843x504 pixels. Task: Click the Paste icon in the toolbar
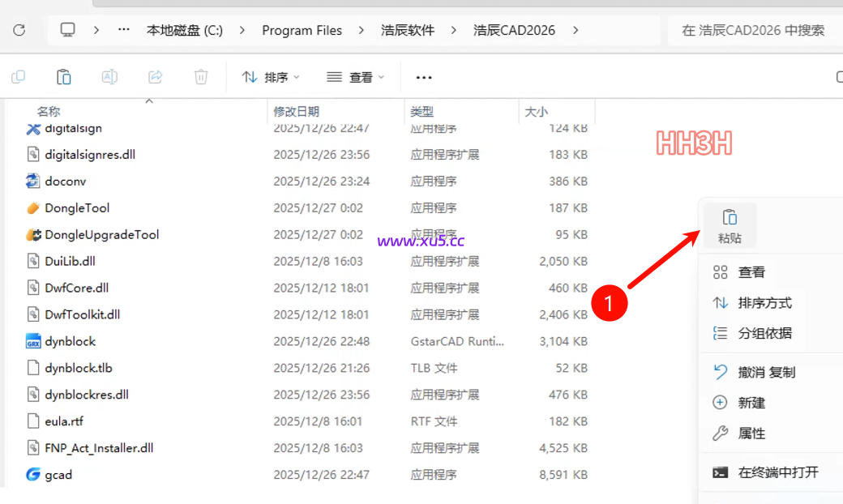click(63, 76)
